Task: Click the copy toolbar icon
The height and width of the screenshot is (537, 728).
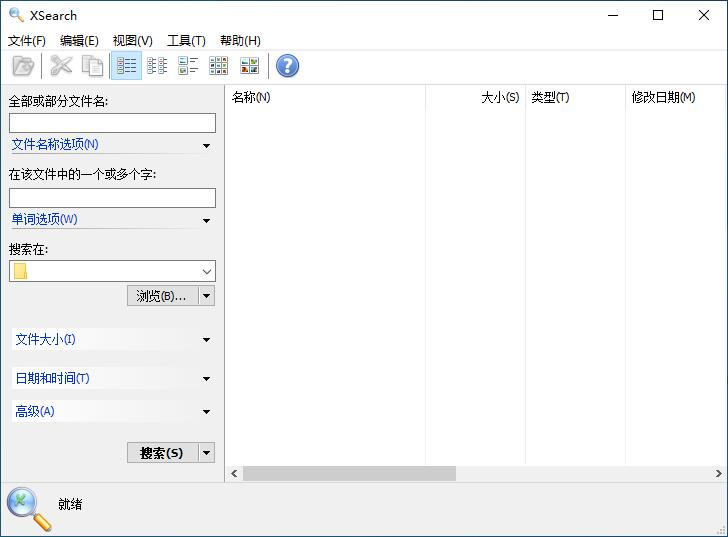Action: (x=92, y=66)
